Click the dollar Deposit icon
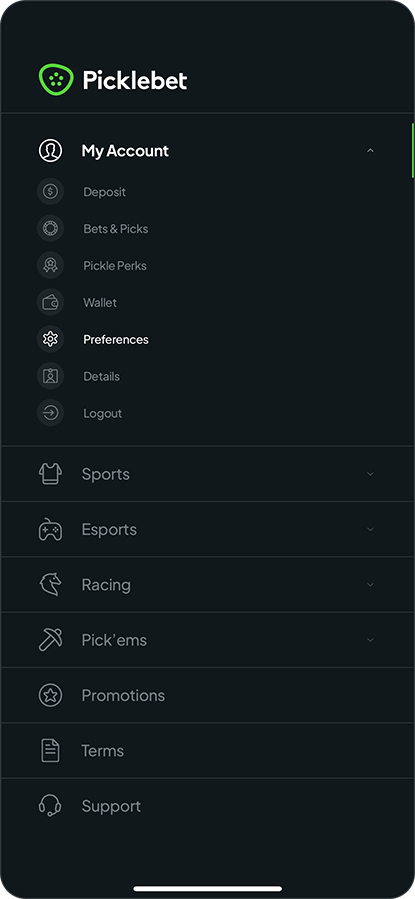 pyautogui.click(x=50, y=191)
